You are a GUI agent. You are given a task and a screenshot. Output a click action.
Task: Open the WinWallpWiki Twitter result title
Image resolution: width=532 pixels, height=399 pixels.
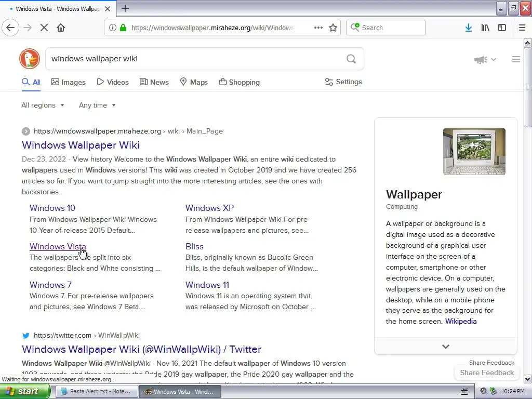tap(141, 350)
